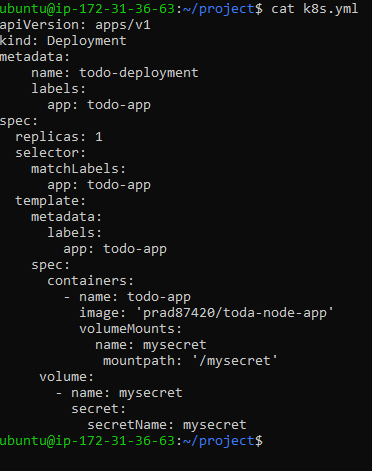Viewport: 372px width, 471px height.
Task: Click the first labels: key under metadata
Action: pyautogui.click(x=59, y=89)
